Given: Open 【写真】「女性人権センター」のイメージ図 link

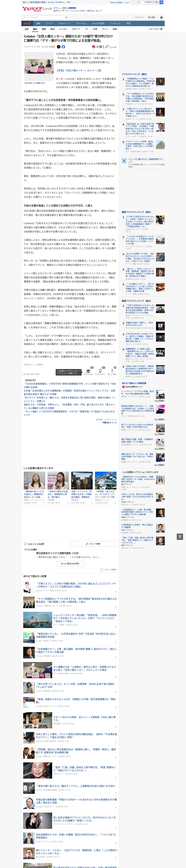Looking at the screenshot, I should click(79, 70).
